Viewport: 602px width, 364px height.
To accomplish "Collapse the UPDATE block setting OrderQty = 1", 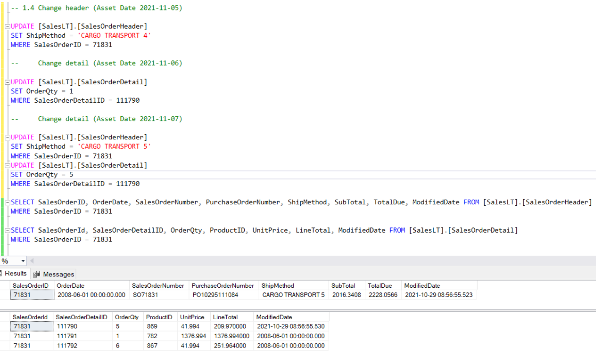I will 8,82.
